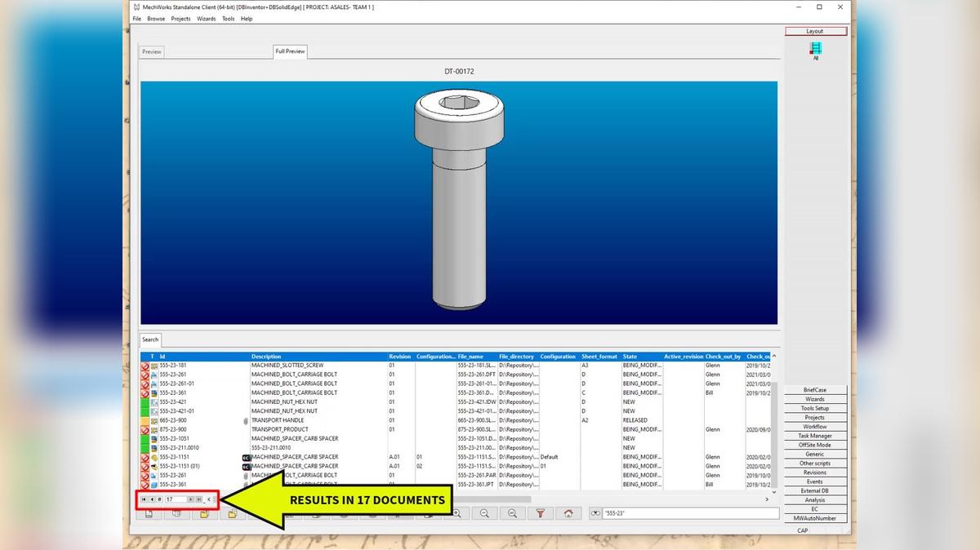Select row 555-23-211.0010 id cell
Viewport: 980px width, 550px height.
[200, 448]
